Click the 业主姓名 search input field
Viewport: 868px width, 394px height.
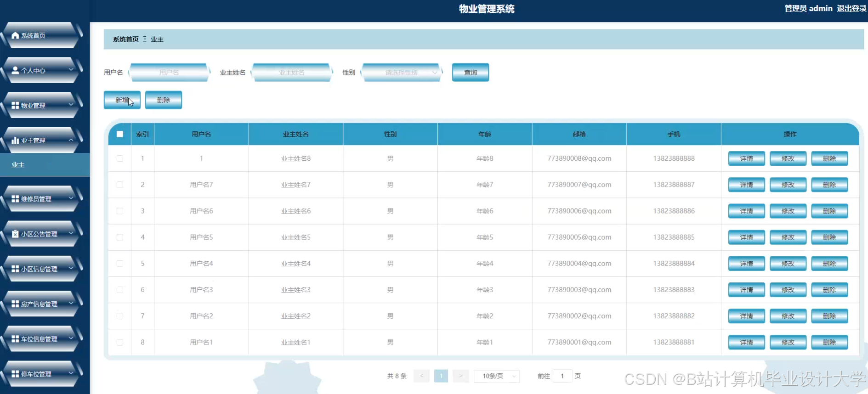pyautogui.click(x=292, y=72)
